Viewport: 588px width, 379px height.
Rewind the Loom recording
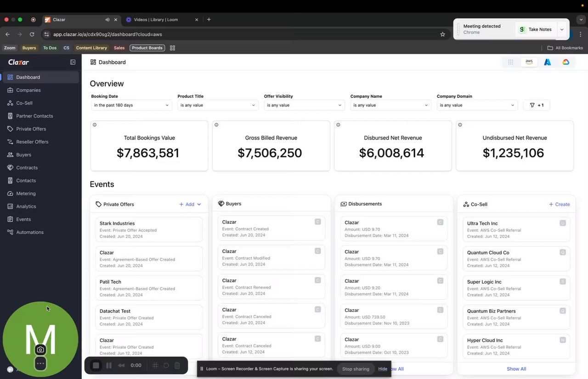click(x=121, y=365)
